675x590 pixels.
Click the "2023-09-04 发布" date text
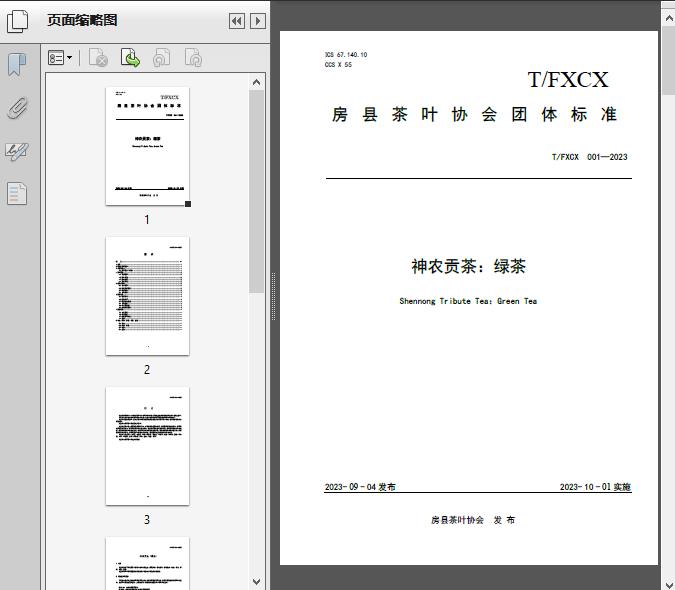point(360,487)
